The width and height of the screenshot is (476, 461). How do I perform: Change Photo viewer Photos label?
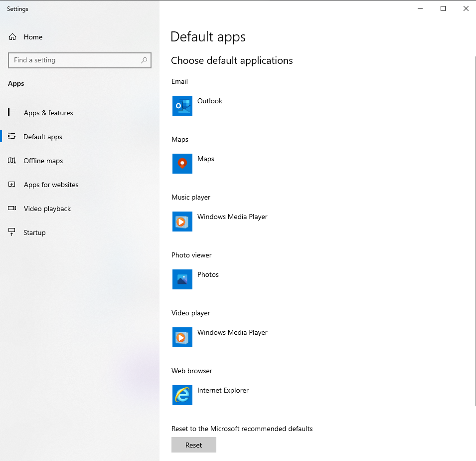208,275
